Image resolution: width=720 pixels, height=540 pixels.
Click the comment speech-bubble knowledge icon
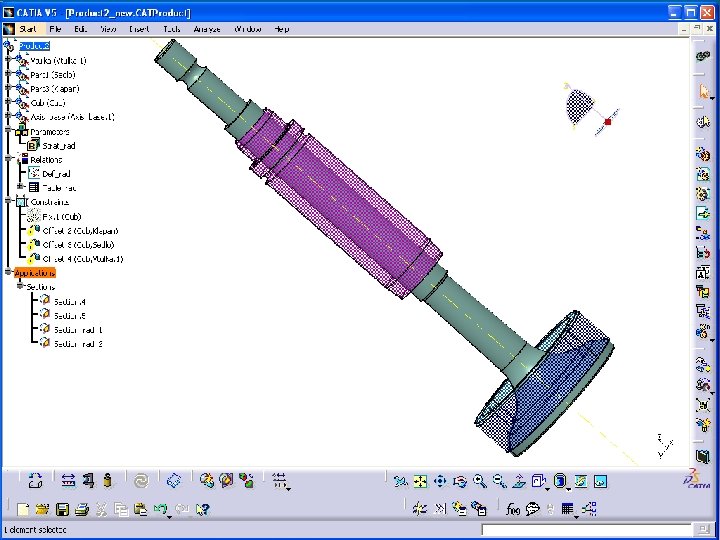(x=533, y=509)
